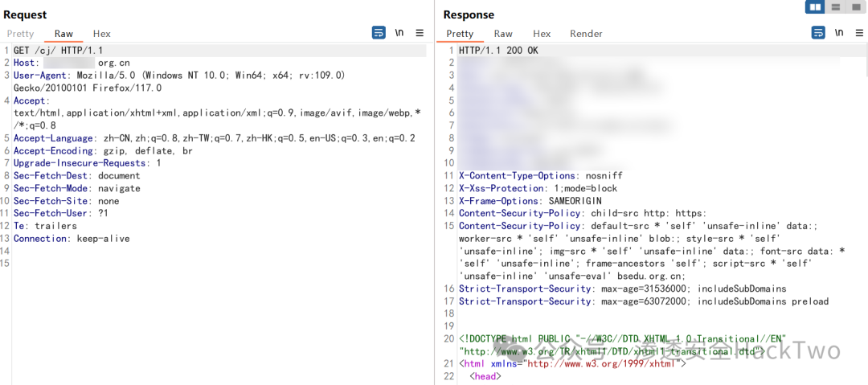The height and width of the screenshot is (385, 868).
Task: Click empty line 15 in request editor
Action: (219, 264)
